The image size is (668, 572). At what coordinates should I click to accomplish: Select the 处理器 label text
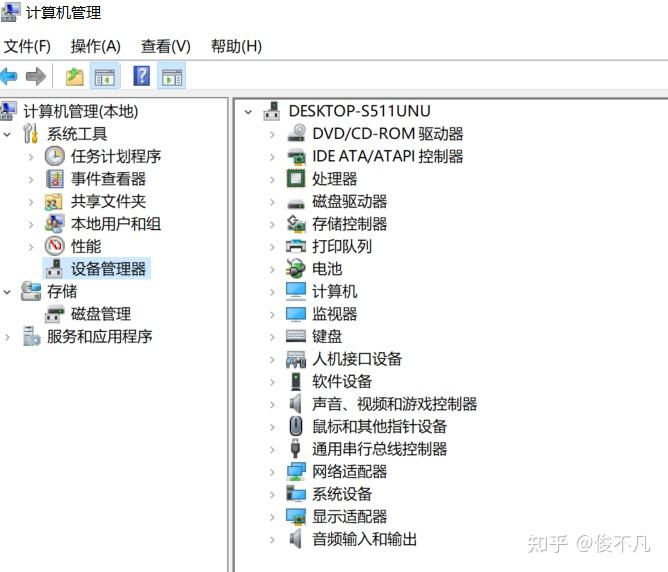click(x=334, y=178)
